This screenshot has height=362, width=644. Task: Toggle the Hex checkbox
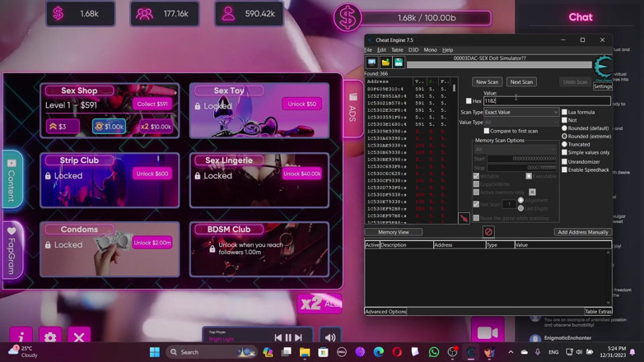[469, 101]
